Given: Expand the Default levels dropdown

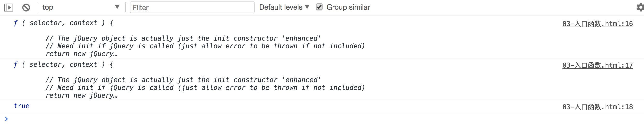Looking at the screenshot, I should tap(284, 7).
